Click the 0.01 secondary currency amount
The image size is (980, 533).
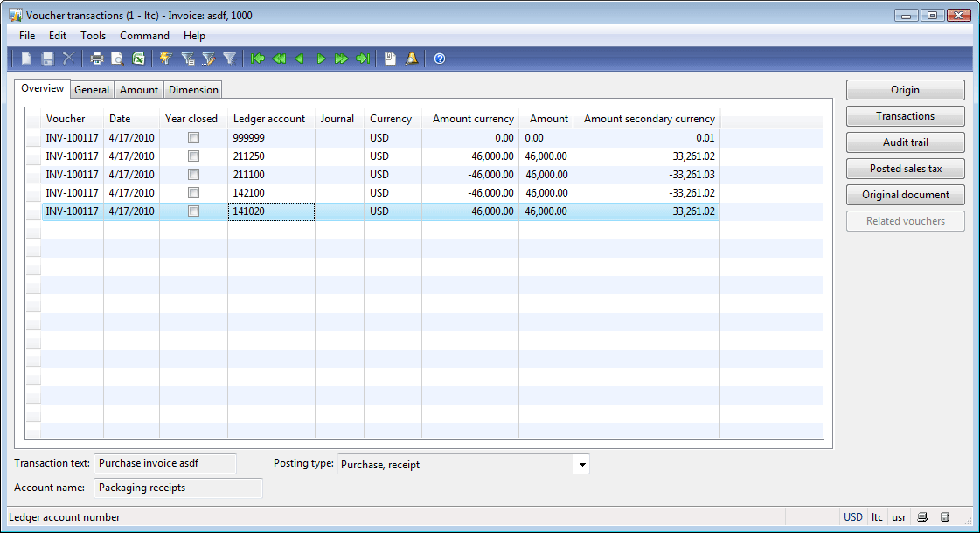705,138
